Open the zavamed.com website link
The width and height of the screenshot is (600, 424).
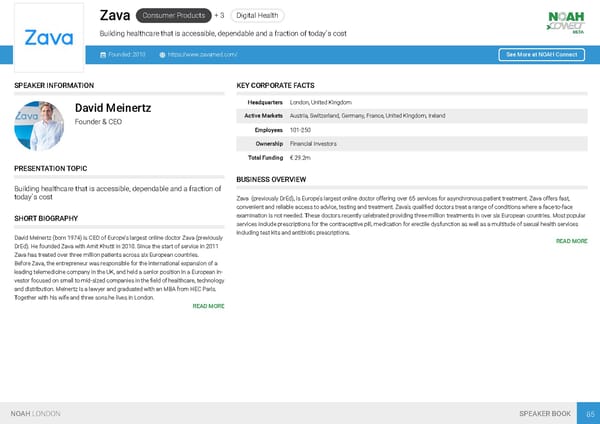click(203, 54)
